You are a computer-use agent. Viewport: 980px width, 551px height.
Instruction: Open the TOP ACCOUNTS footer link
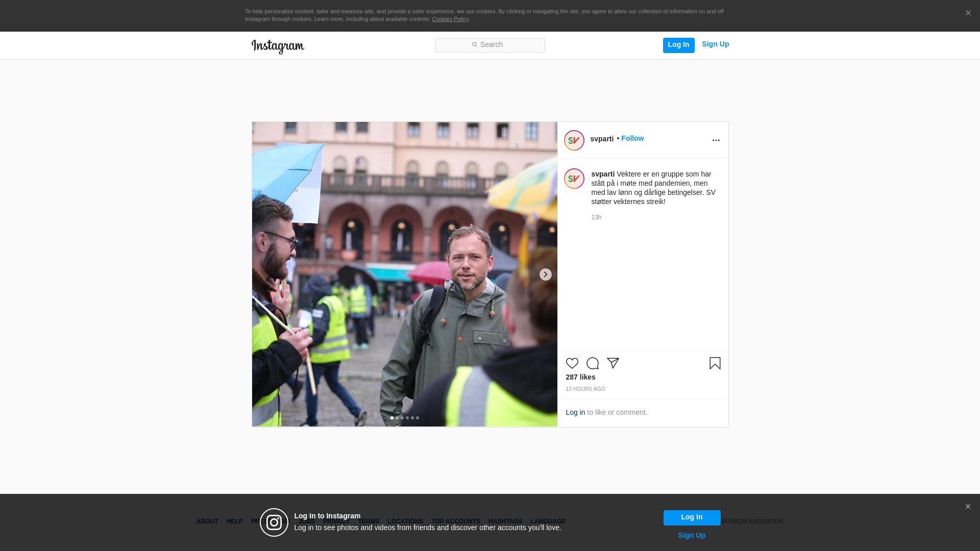(456, 522)
